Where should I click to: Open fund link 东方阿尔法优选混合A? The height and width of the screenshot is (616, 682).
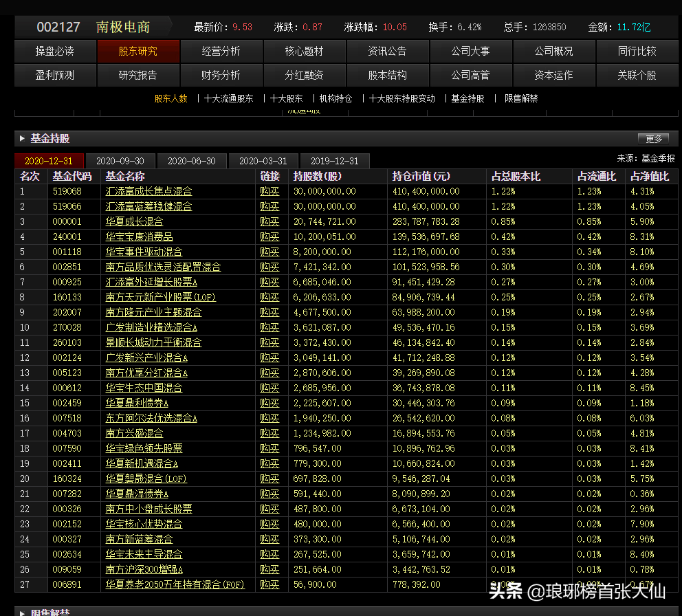coord(151,419)
